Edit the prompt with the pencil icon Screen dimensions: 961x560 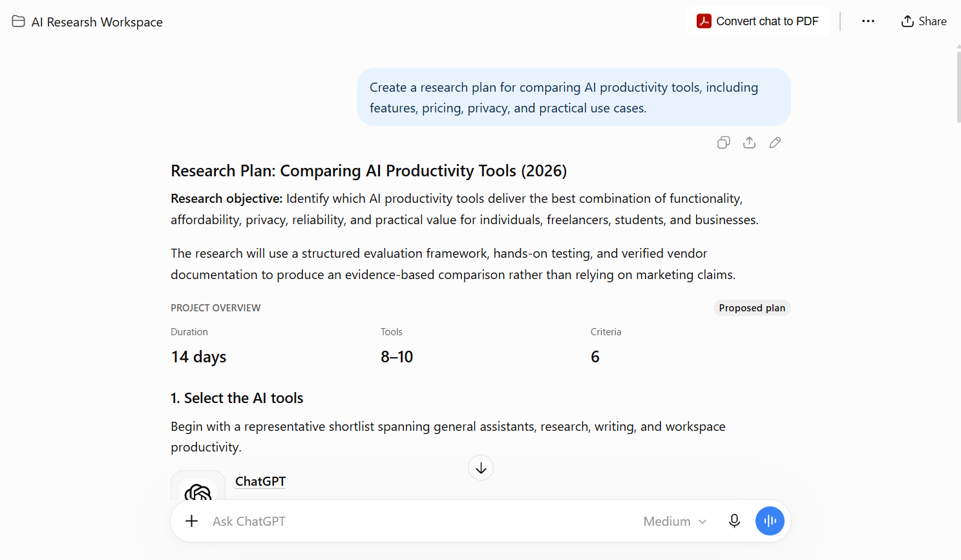[776, 143]
